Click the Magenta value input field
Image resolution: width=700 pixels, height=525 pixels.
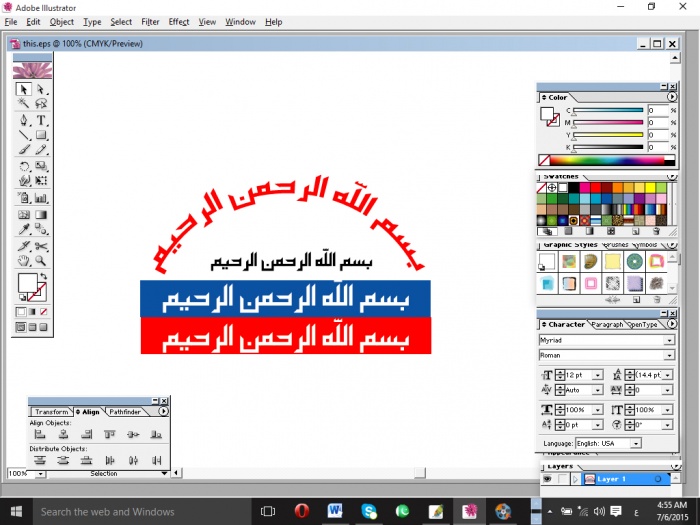657,122
